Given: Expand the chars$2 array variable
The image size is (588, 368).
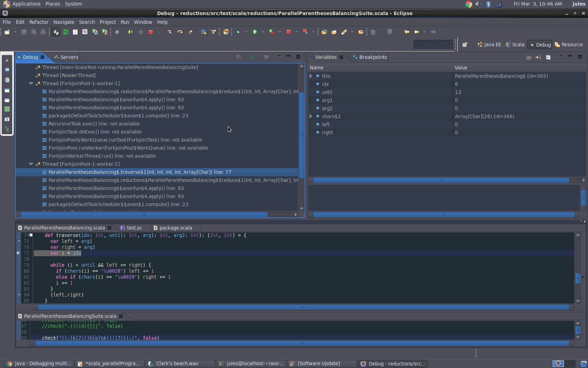Looking at the screenshot, I should (x=311, y=116).
